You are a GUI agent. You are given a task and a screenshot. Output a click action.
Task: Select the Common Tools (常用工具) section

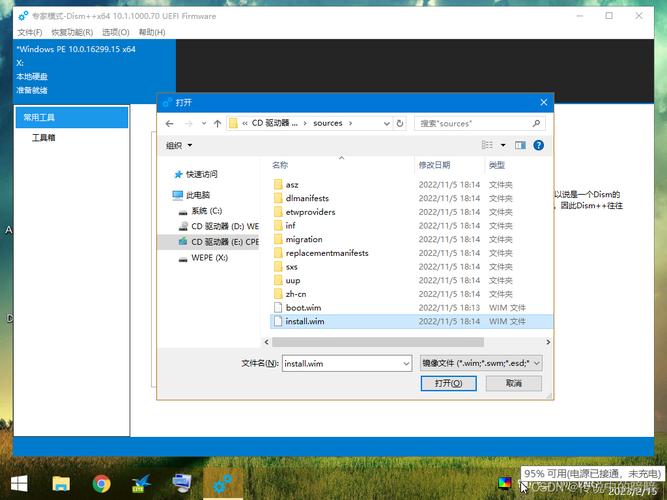(72, 117)
